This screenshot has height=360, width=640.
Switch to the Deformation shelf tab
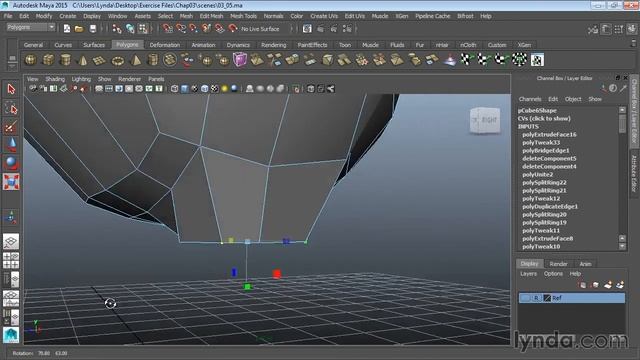coord(164,45)
